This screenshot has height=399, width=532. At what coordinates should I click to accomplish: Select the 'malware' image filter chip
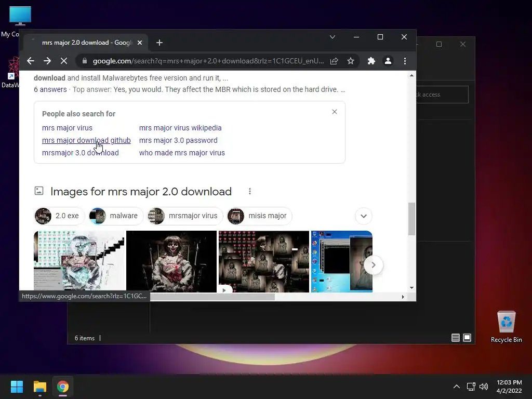(x=116, y=216)
